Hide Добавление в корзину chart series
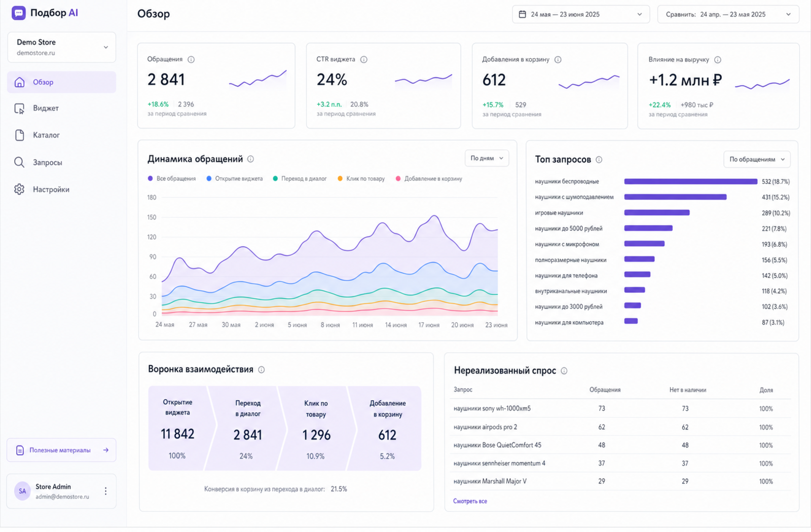 point(429,179)
